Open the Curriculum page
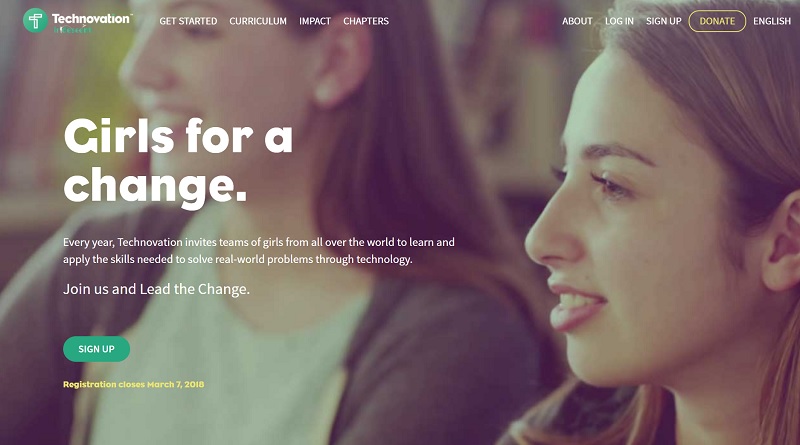Viewport: 800px width, 445px height. point(258,21)
